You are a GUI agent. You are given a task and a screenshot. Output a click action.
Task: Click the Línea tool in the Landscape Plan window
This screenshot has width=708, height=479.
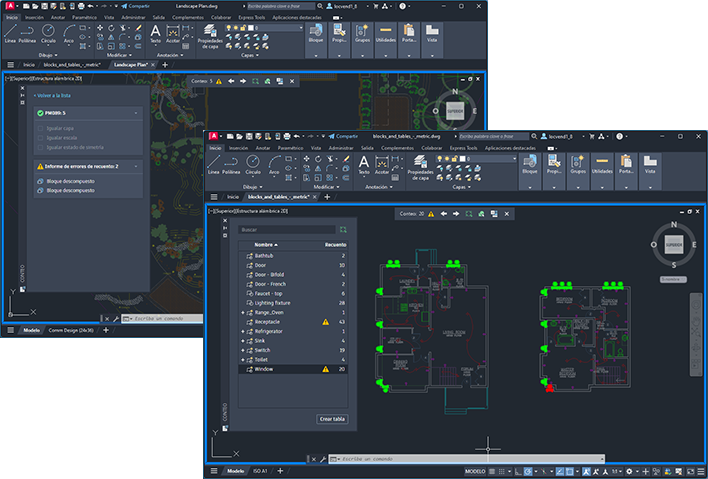pos(10,33)
